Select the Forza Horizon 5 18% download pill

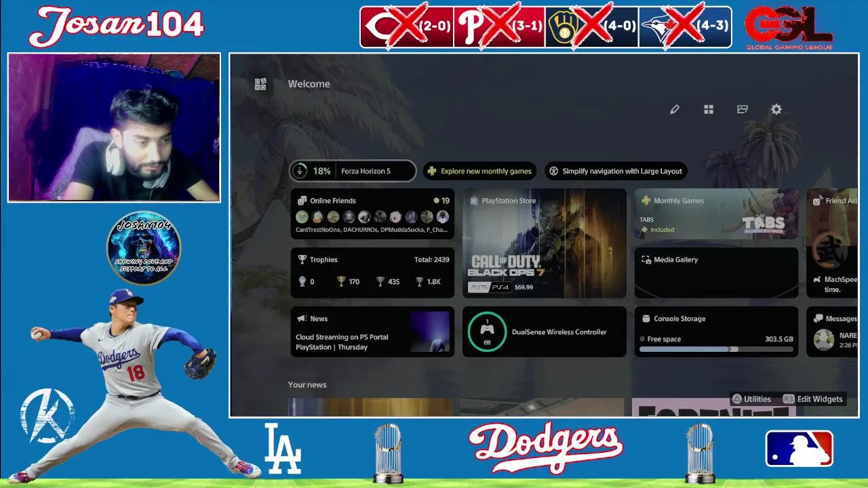pos(353,171)
